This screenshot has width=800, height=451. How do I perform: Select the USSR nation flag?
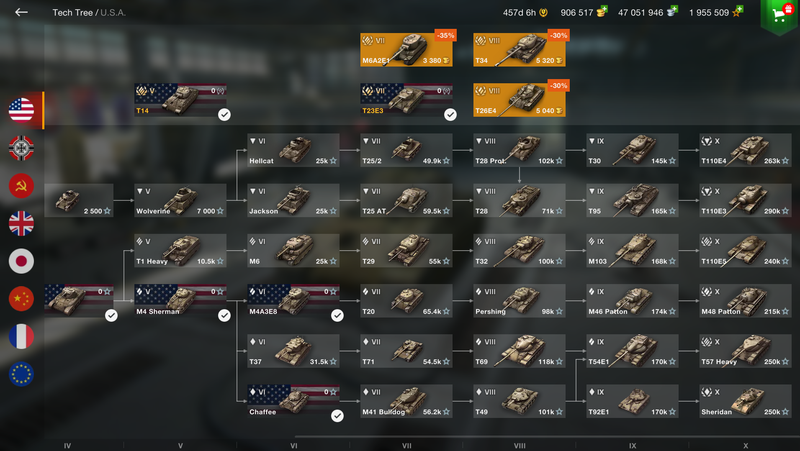point(21,186)
